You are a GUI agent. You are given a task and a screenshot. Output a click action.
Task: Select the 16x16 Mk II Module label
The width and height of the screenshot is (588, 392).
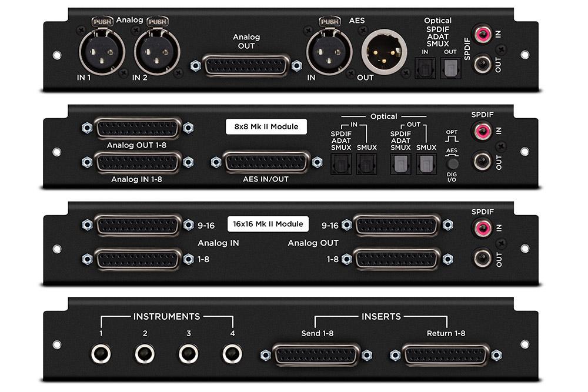click(267, 223)
